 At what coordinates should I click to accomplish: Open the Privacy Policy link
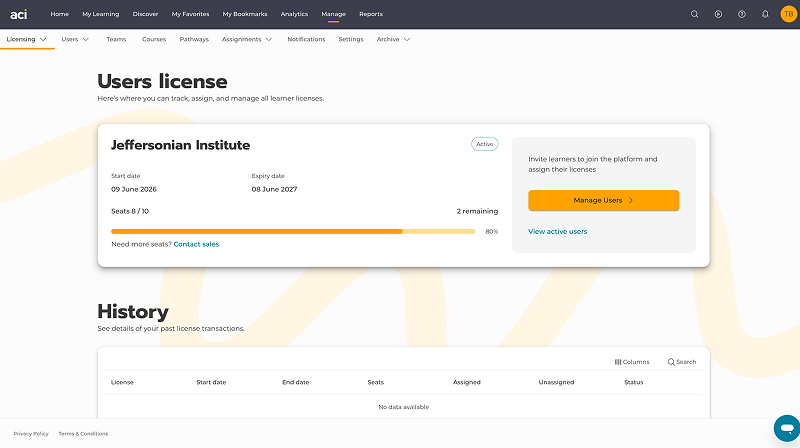(31, 434)
